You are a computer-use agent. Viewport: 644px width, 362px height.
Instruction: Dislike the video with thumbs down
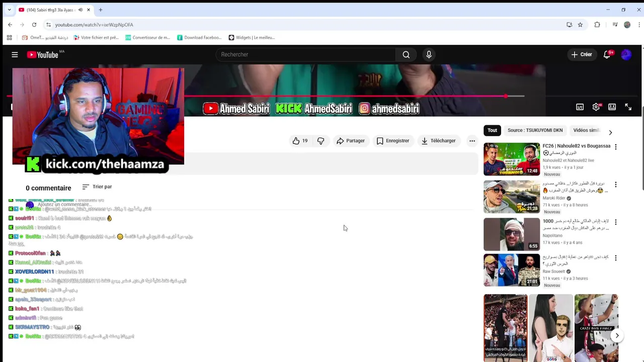[x=320, y=141]
